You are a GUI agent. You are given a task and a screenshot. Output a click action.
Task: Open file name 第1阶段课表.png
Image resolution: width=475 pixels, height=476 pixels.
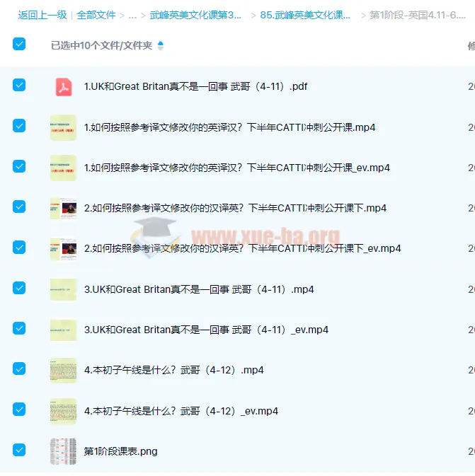120,451
